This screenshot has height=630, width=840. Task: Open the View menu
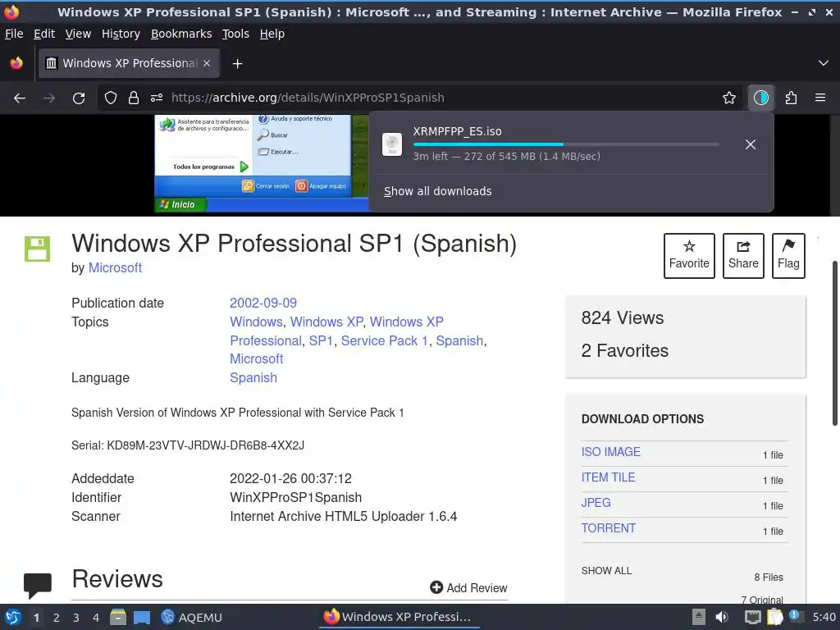[x=78, y=34]
